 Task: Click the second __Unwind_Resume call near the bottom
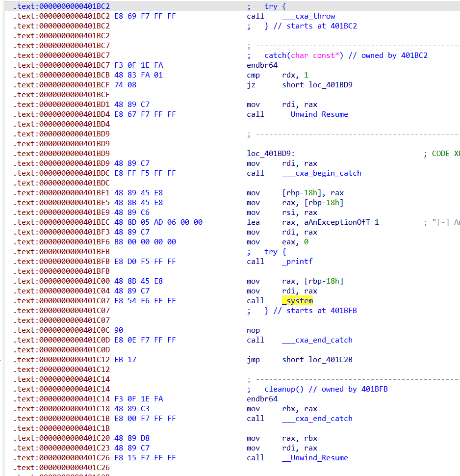pyautogui.click(x=316, y=457)
